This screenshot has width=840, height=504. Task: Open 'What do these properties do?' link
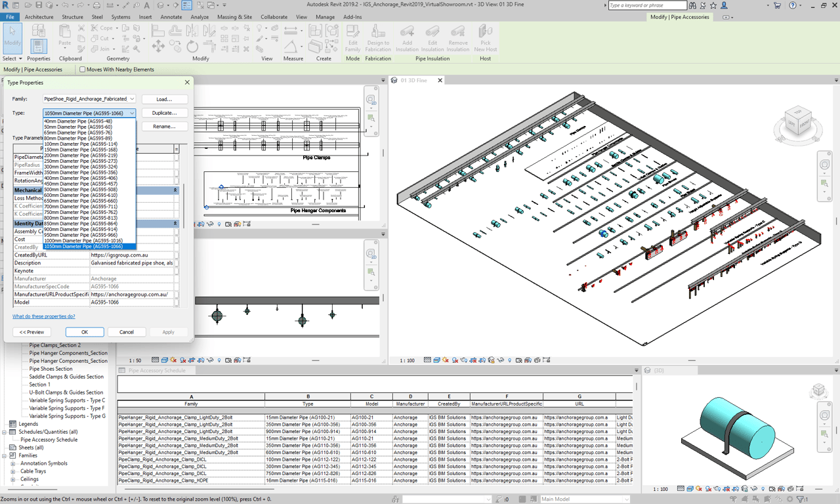pos(44,316)
